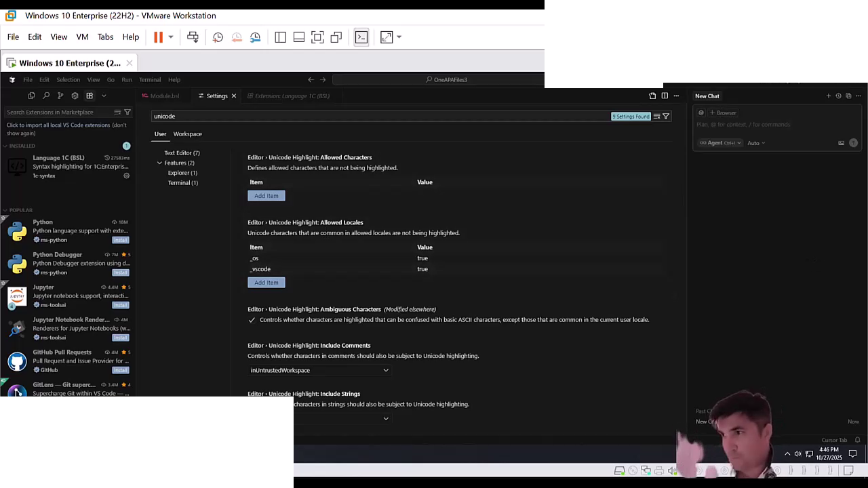Install the Jupyter extension

point(121,305)
